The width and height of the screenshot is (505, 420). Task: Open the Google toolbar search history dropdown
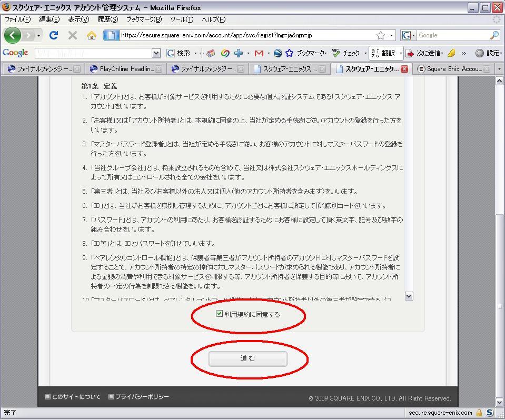click(x=156, y=53)
